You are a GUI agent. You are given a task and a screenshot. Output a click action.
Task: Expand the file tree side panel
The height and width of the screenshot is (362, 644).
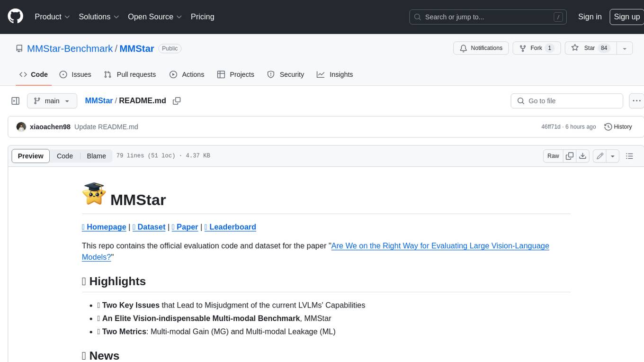pyautogui.click(x=15, y=101)
